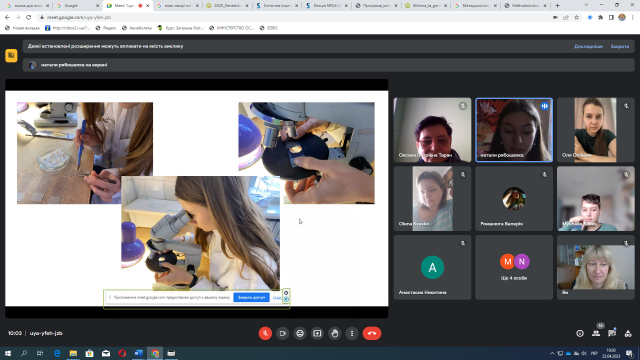Unmute the microphone in Meet
This screenshot has width=640, height=360.
(x=265, y=333)
